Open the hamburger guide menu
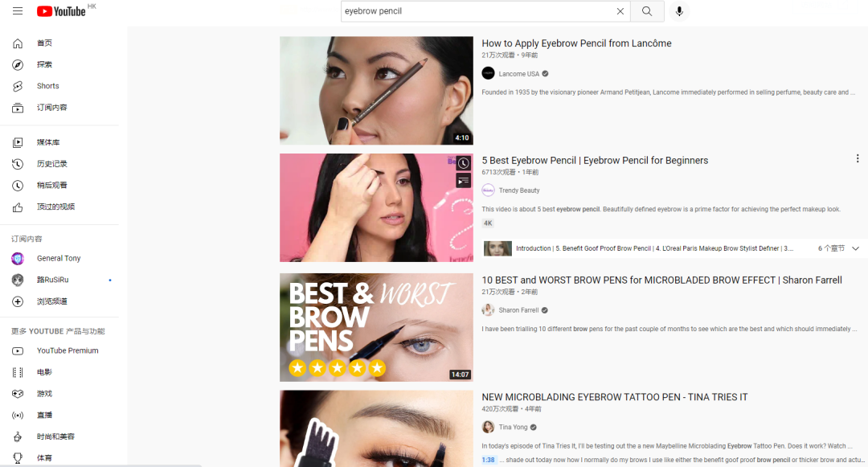 click(18, 11)
